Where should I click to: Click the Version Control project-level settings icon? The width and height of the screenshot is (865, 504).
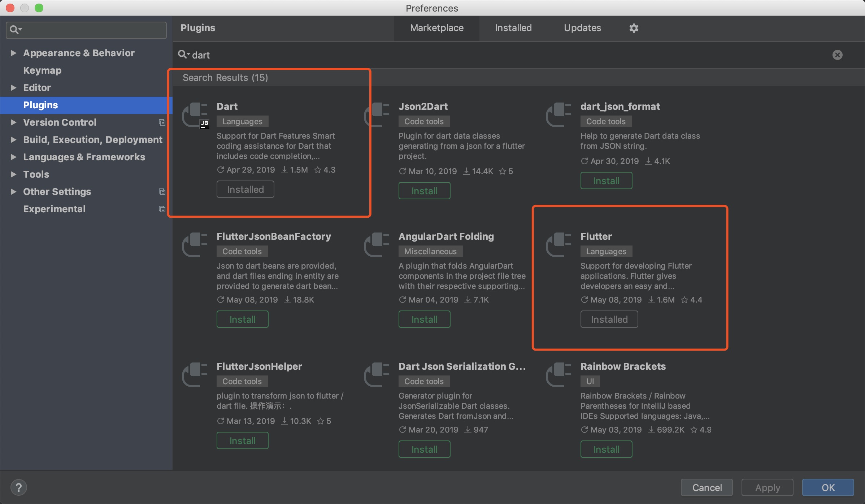coord(162,122)
